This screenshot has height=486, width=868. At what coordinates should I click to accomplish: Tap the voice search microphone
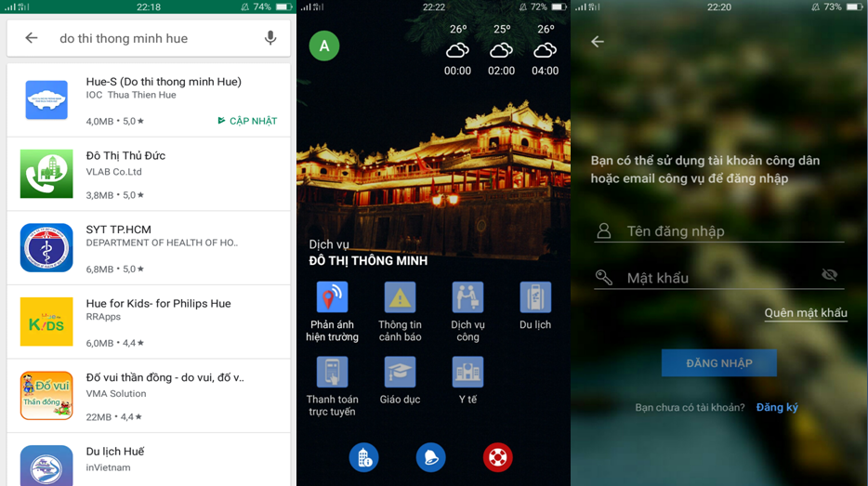tap(270, 38)
